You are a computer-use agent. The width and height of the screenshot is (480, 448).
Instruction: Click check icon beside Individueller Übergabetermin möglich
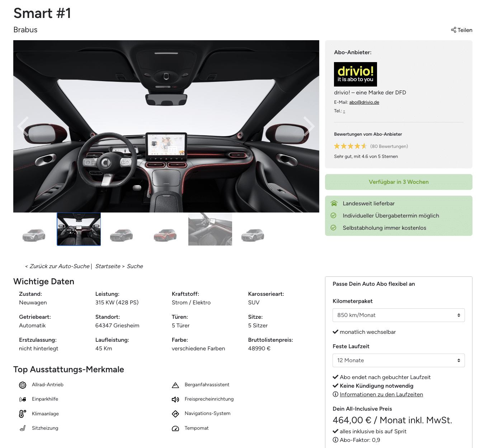[x=333, y=215]
